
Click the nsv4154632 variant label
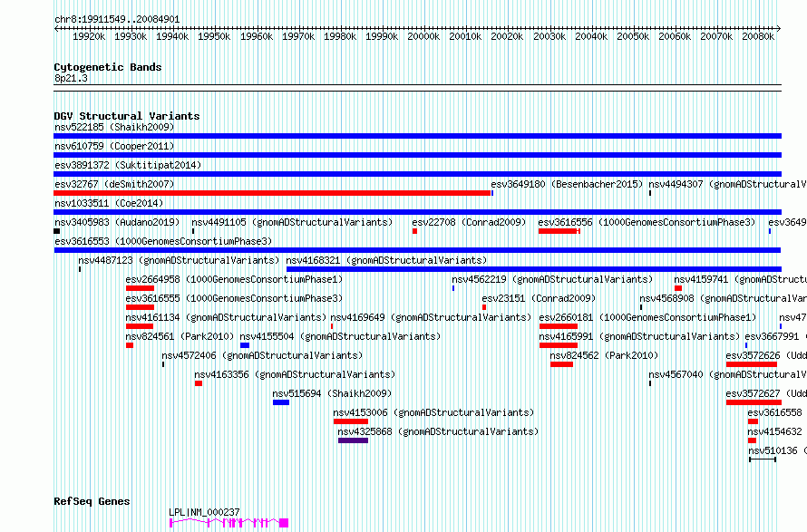(774, 431)
